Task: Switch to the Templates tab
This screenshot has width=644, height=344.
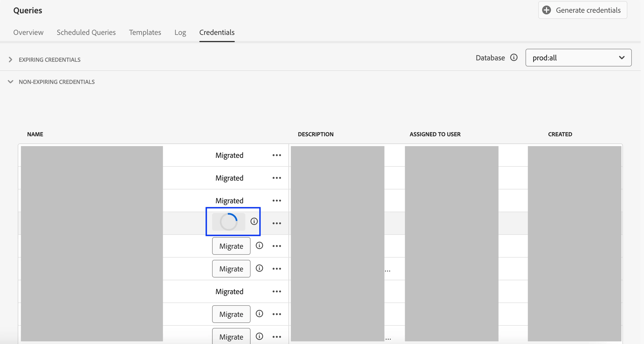Action: (145, 32)
